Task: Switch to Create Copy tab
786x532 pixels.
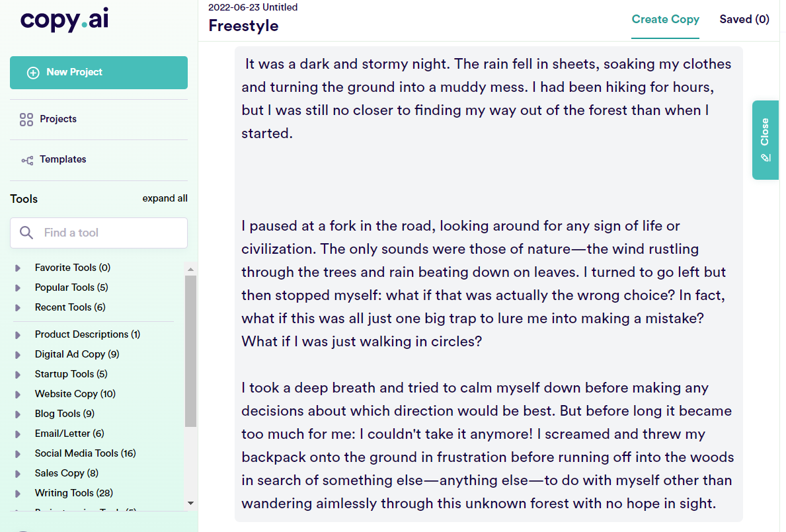Action: (665, 20)
